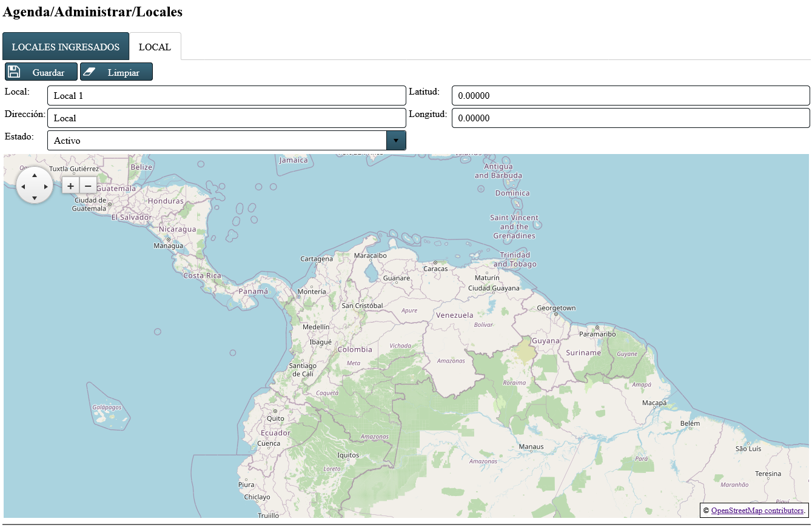
Task: Zoom in the map with plus button
Action: coord(70,186)
